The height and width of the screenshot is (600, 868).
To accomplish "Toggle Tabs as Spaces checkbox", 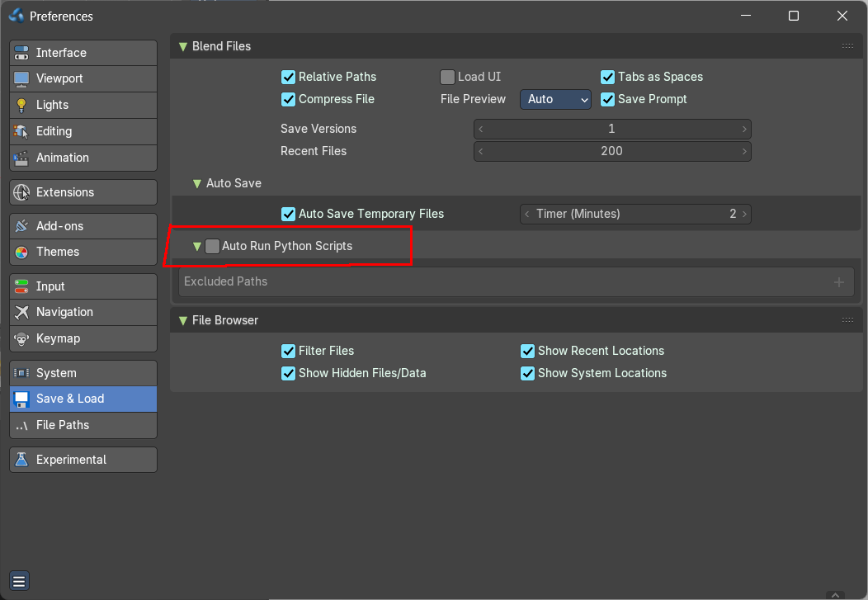I will 607,77.
